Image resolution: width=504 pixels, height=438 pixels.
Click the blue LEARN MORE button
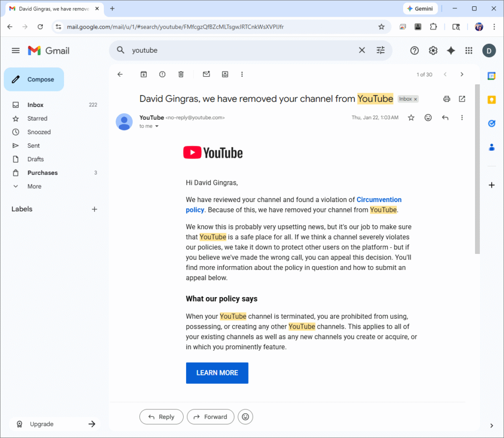(217, 373)
